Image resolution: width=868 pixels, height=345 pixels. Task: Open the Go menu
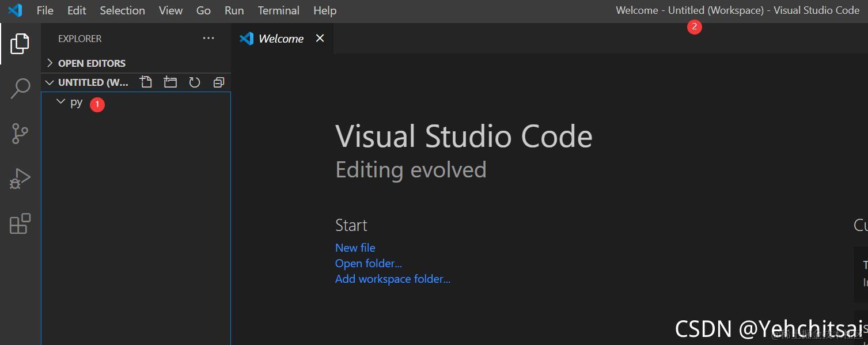203,10
